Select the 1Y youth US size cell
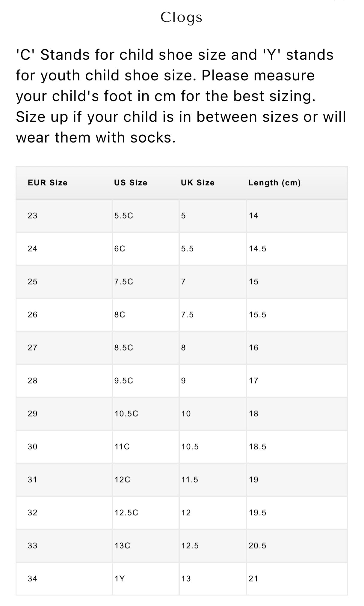 [120, 579]
